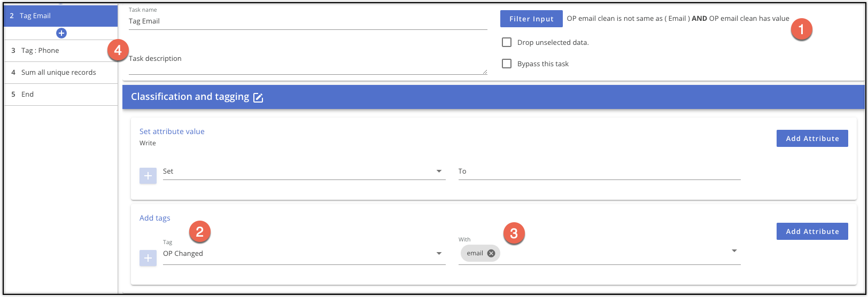The width and height of the screenshot is (868, 297).
Task: Click the plus icon next to Set field
Action: [148, 176]
